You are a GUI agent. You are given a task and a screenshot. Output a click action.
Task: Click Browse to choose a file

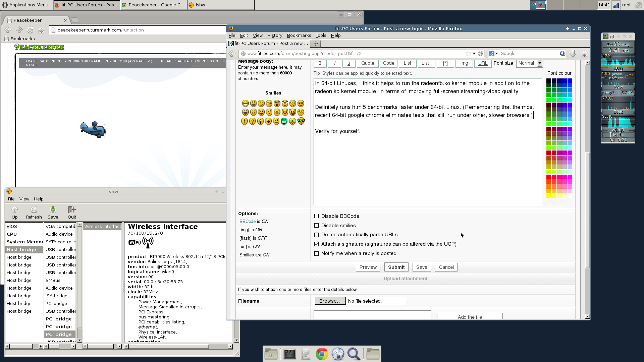click(x=330, y=301)
